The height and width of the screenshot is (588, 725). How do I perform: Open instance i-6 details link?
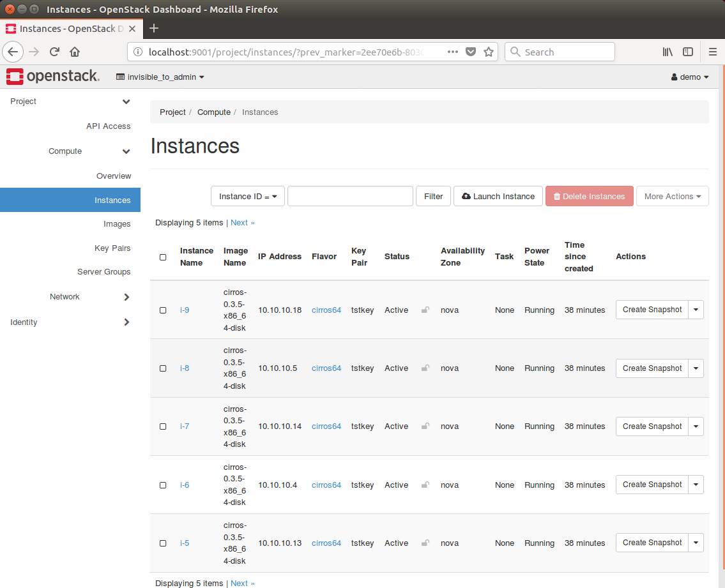[185, 485]
